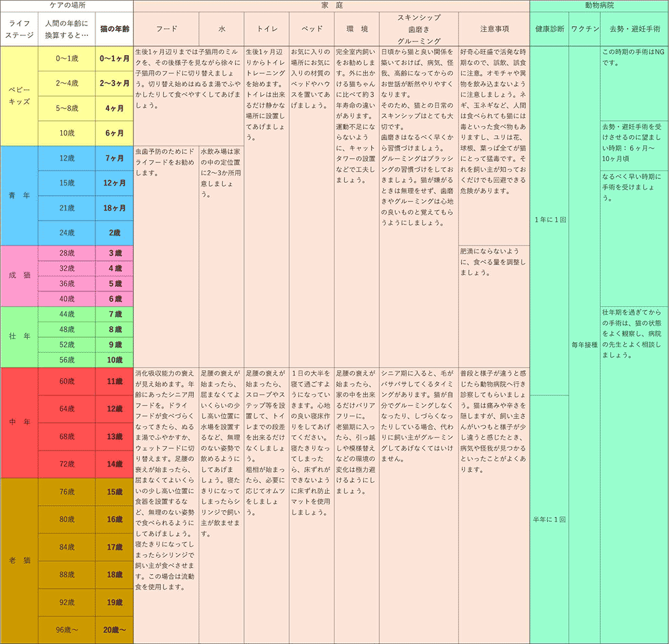The width and height of the screenshot is (669, 644).
Task: Click the フード column header
Action: pos(166,29)
